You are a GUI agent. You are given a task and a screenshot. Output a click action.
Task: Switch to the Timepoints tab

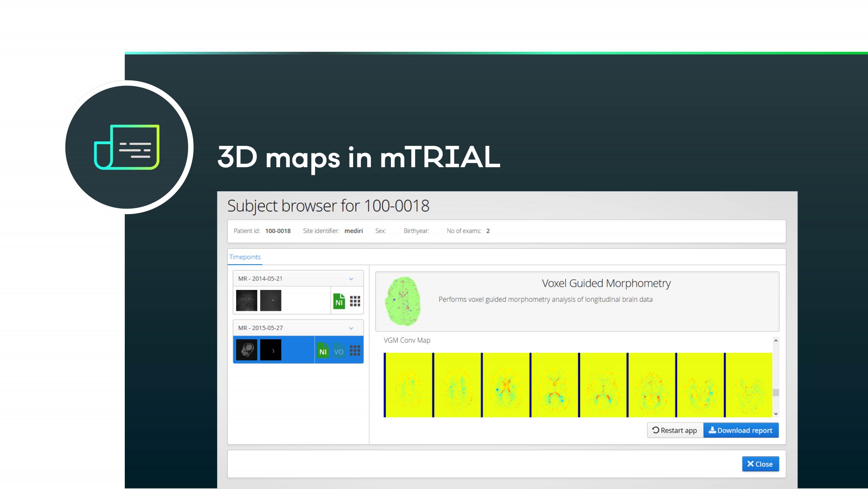pyautogui.click(x=245, y=257)
